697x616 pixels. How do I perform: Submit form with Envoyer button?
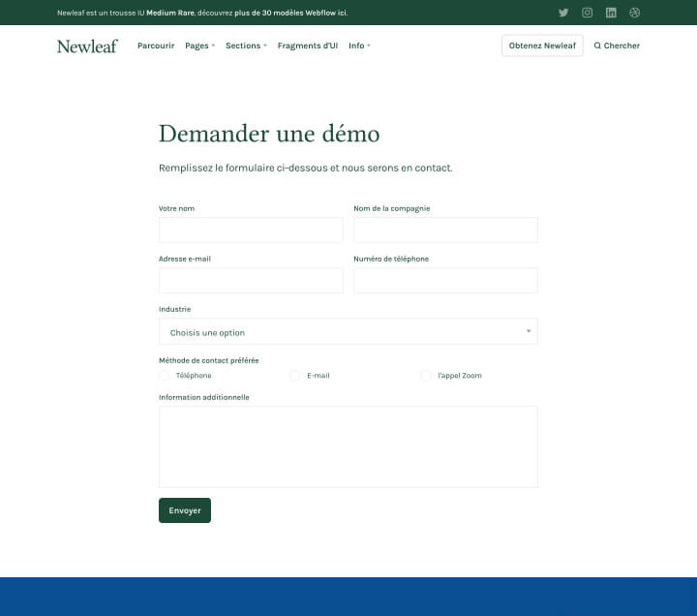click(185, 510)
